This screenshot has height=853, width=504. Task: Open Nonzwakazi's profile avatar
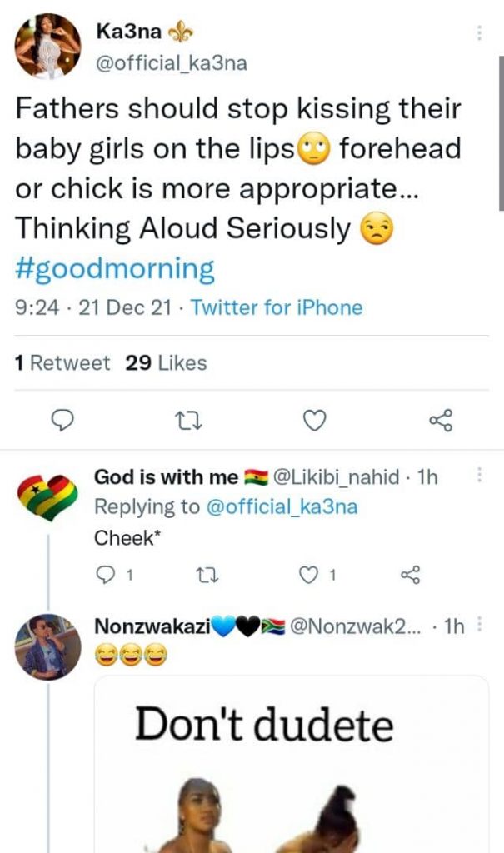48,648
